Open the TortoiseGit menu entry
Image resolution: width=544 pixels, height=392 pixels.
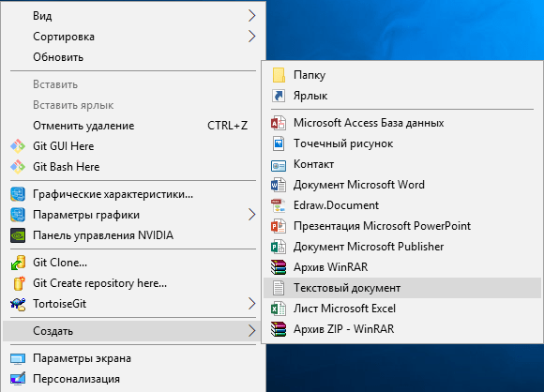(x=133, y=304)
